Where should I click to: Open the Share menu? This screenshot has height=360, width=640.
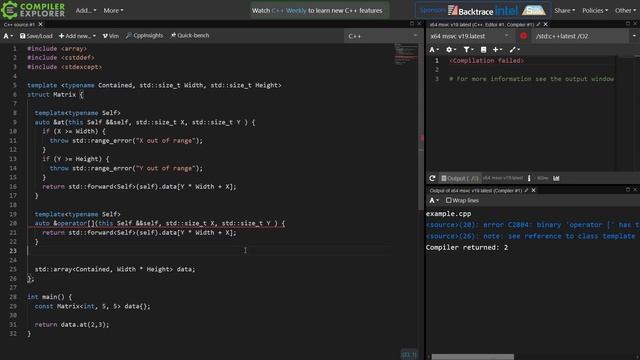click(x=564, y=11)
